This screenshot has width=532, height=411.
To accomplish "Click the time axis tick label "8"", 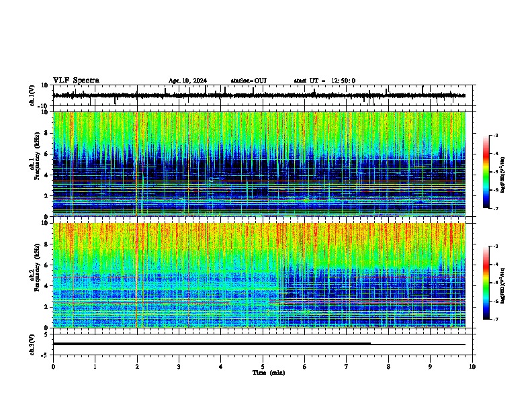I will click(388, 367).
